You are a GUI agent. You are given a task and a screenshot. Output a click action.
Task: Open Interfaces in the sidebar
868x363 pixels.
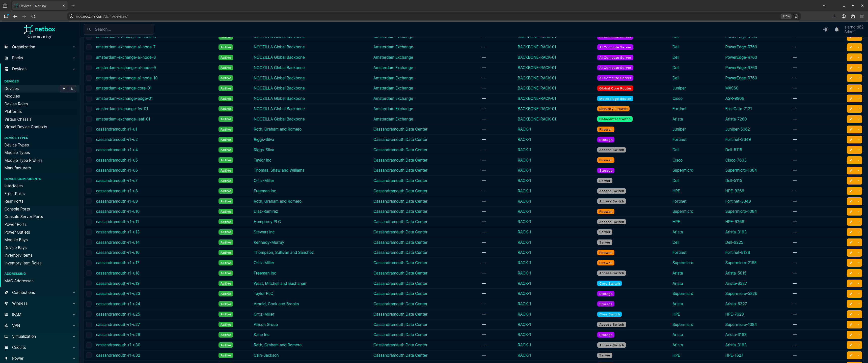point(13,186)
